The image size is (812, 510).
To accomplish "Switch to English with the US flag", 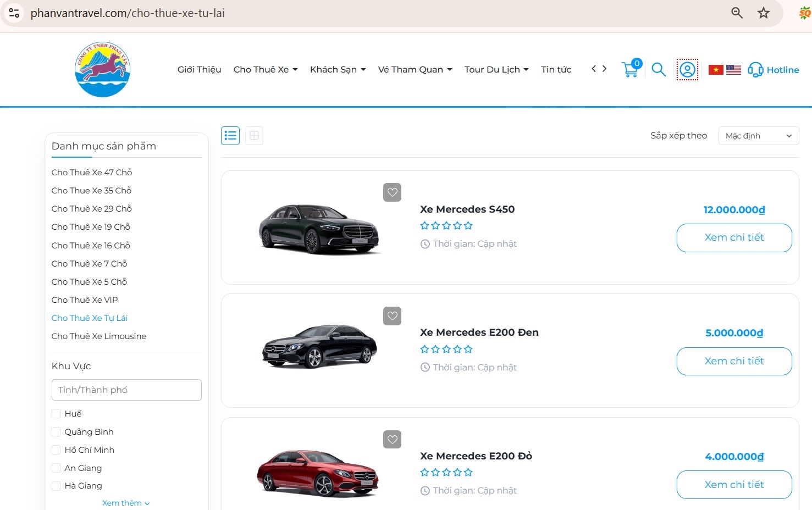I will coord(733,70).
